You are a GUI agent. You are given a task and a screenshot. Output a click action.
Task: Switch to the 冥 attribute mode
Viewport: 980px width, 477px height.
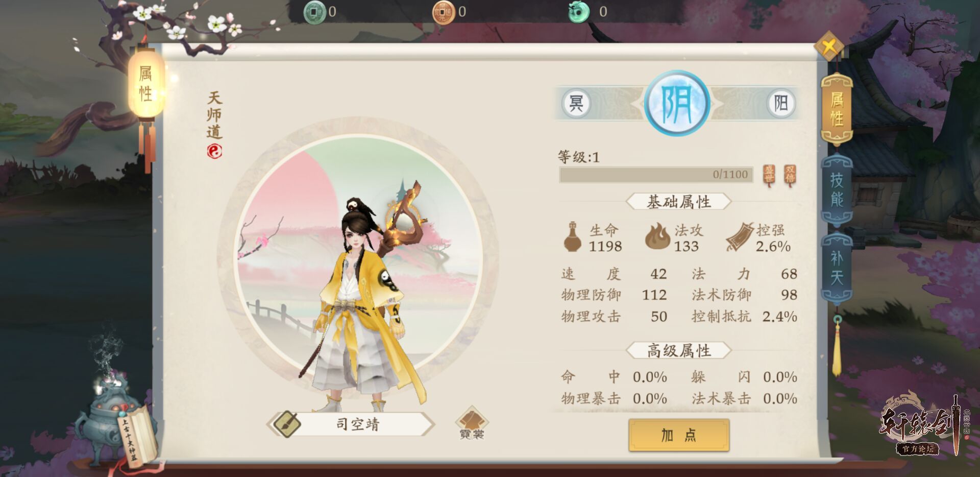point(576,104)
